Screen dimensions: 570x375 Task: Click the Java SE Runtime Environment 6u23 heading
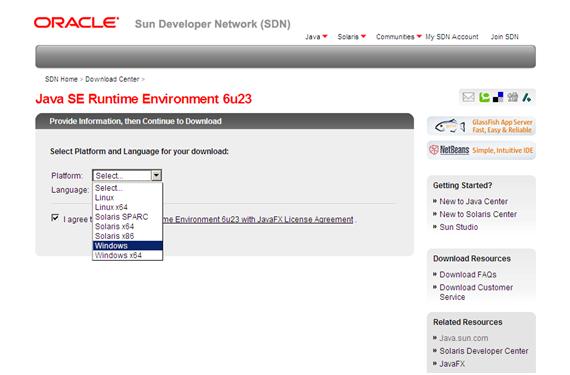tap(144, 99)
